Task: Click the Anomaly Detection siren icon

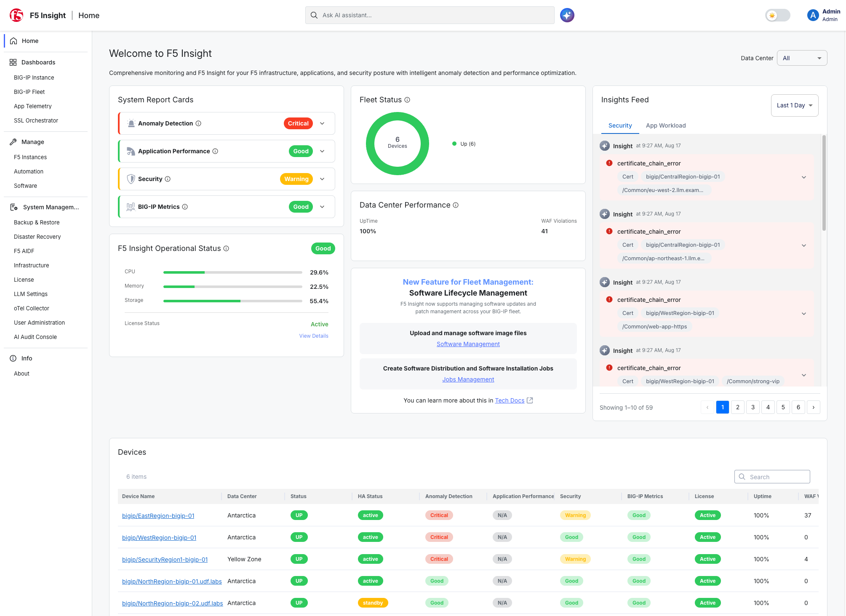Action: tap(131, 123)
